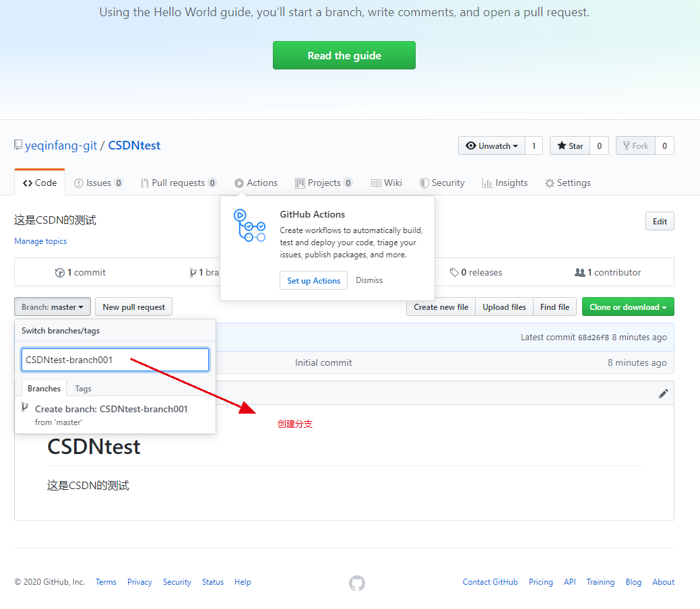700x609 pixels.
Task: Click the repository book icon
Action: 18,145
